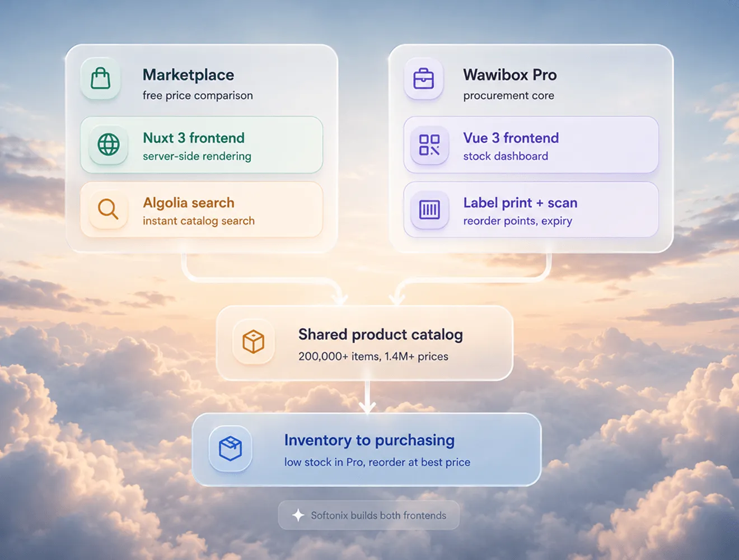Select the Algolia search card
This screenshot has height=560, width=739.
pyautogui.click(x=202, y=209)
